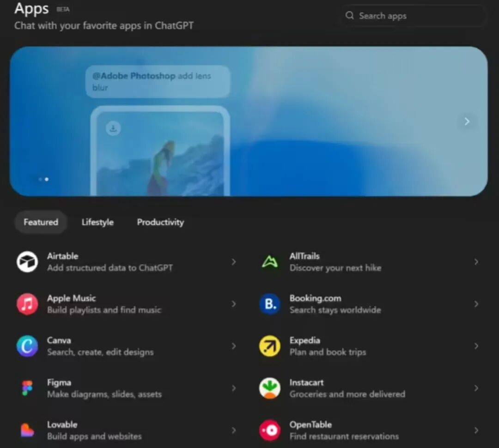Screen dimensions: 499x448
Task: Switch to the Lifestyle tab
Action: click(x=97, y=222)
